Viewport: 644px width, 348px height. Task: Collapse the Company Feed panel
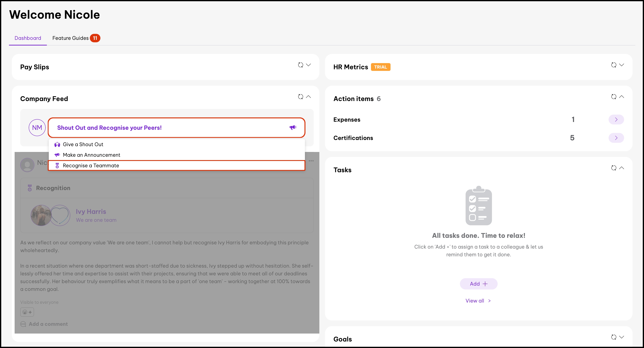point(308,97)
